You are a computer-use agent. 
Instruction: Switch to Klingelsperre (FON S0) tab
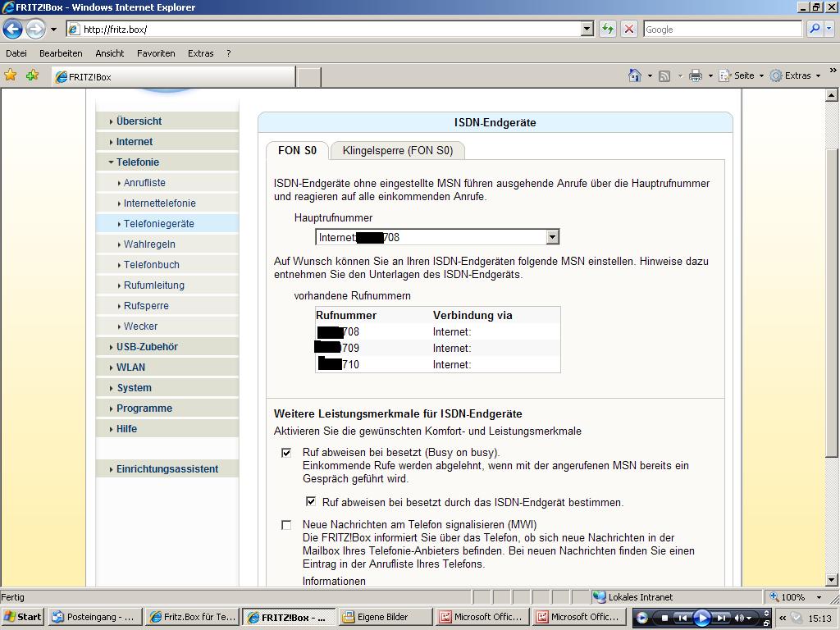[397, 151]
